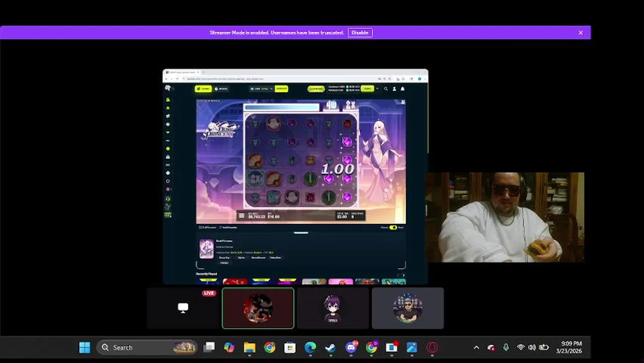Open Discord from the taskbar
This screenshot has width=644, height=363.
(351, 347)
